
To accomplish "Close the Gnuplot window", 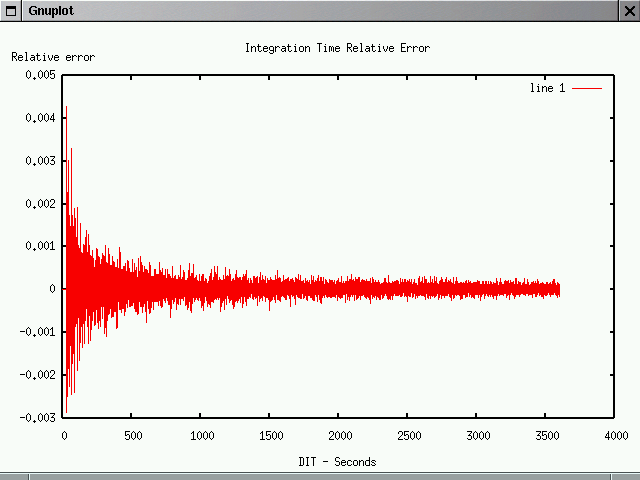I will tap(628, 11).
